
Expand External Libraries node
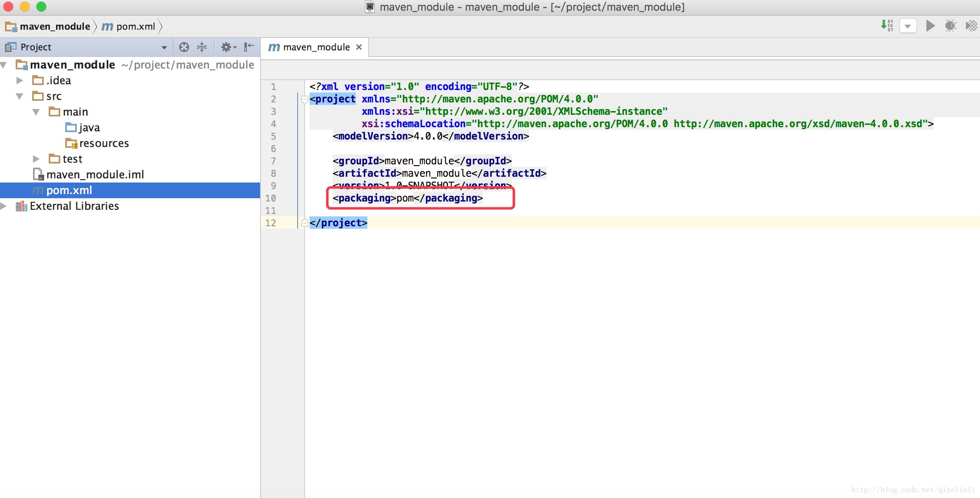tap(4, 206)
